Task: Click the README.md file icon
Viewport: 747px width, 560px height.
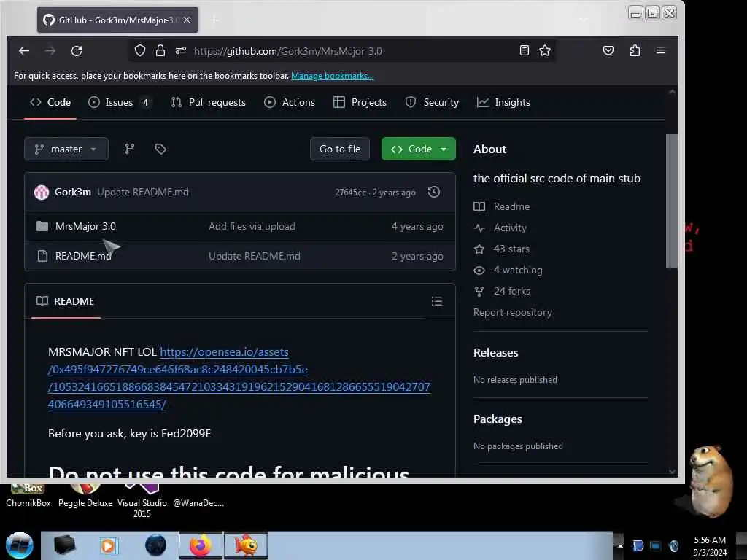Action: 42,256
